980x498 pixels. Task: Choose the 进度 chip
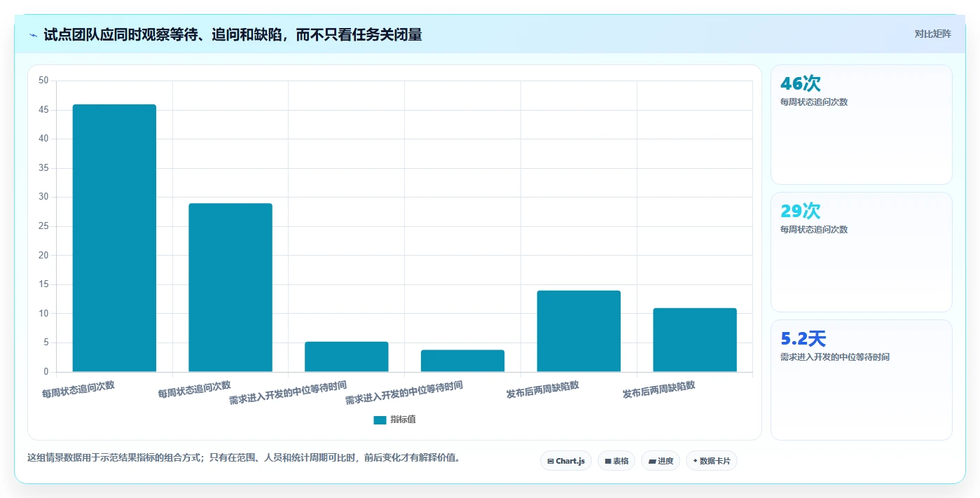coord(661,461)
